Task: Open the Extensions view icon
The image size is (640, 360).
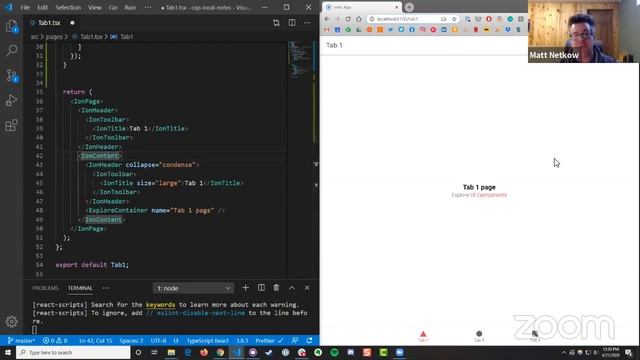Action: tap(11, 125)
